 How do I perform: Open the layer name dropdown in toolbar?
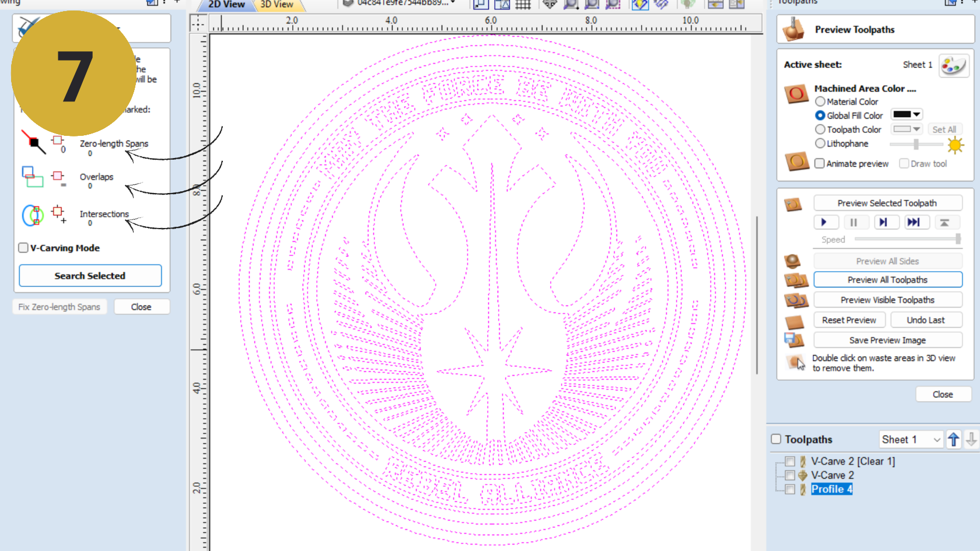[x=453, y=3]
